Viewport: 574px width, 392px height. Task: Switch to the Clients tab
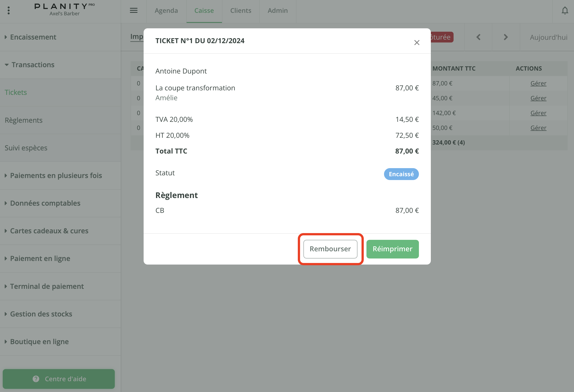pos(241,11)
